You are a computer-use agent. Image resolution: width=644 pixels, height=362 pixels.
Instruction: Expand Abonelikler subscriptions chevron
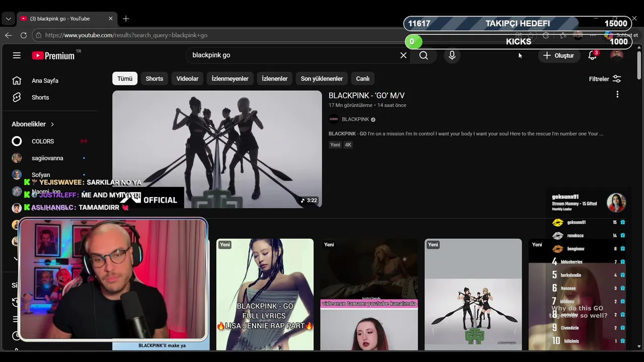pos(52,124)
